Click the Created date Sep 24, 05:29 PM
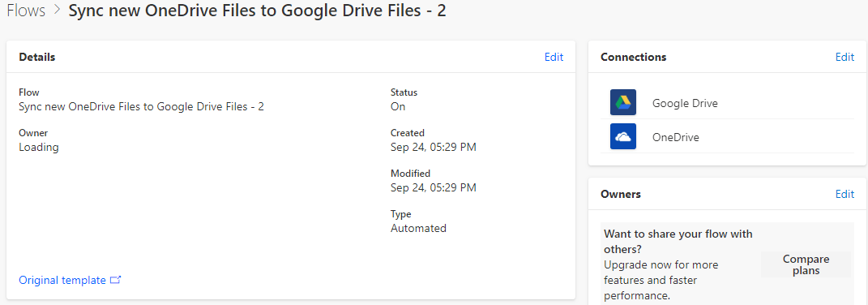Viewport: 868px width, 305px height. pyautogui.click(x=434, y=147)
